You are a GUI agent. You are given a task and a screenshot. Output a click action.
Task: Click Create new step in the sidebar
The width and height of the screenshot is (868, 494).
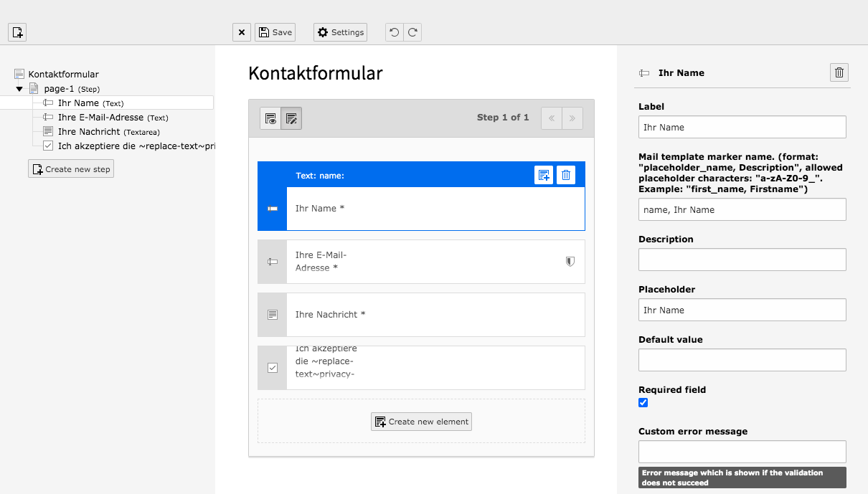[70, 168]
